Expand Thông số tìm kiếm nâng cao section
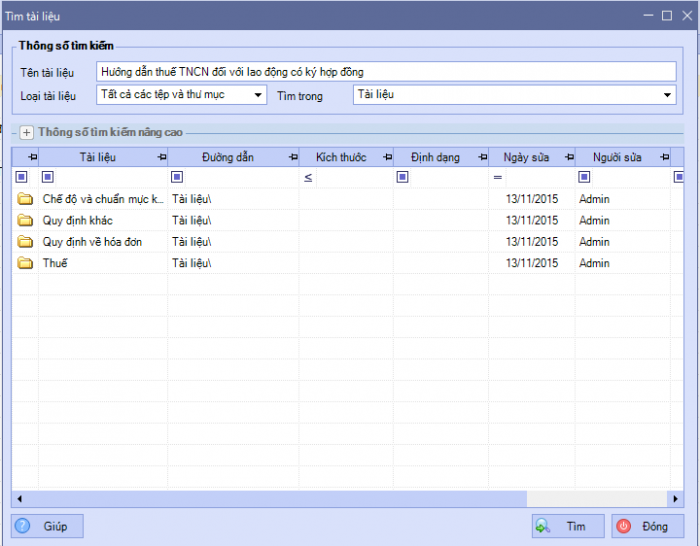 27,132
